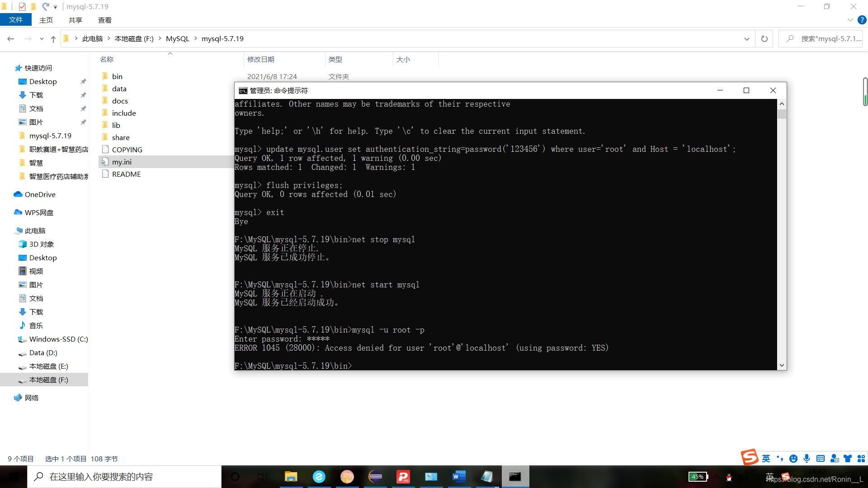The height and width of the screenshot is (488, 868).
Task: Open Windows-SSD (C:) drive
Action: pos(58,339)
